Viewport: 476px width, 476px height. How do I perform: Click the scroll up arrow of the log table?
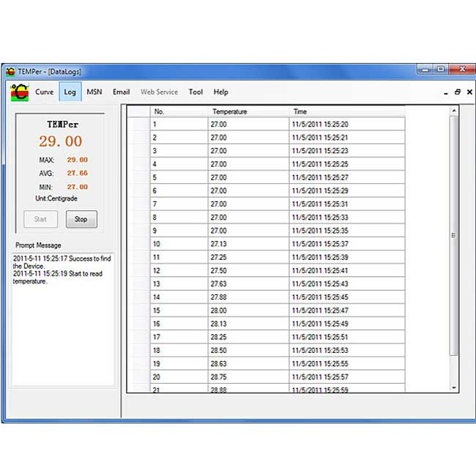click(x=454, y=111)
